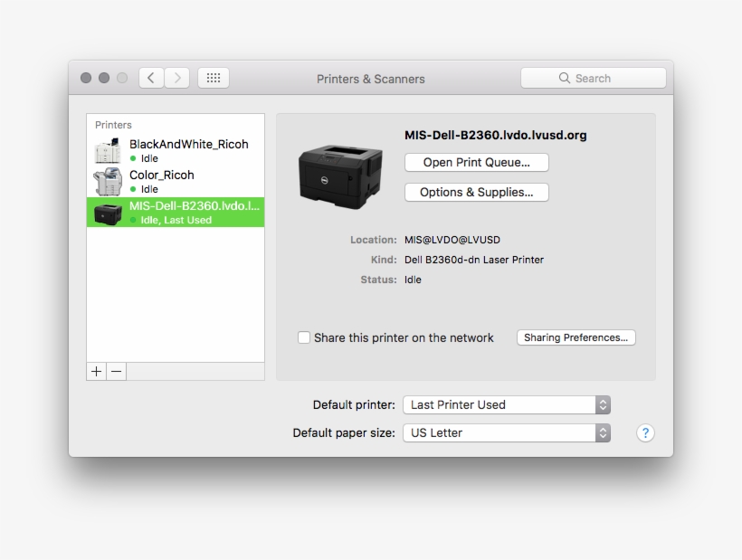The width and height of the screenshot is (742, 560).
Task: Click the Search field
Action: tap(602, 79)
